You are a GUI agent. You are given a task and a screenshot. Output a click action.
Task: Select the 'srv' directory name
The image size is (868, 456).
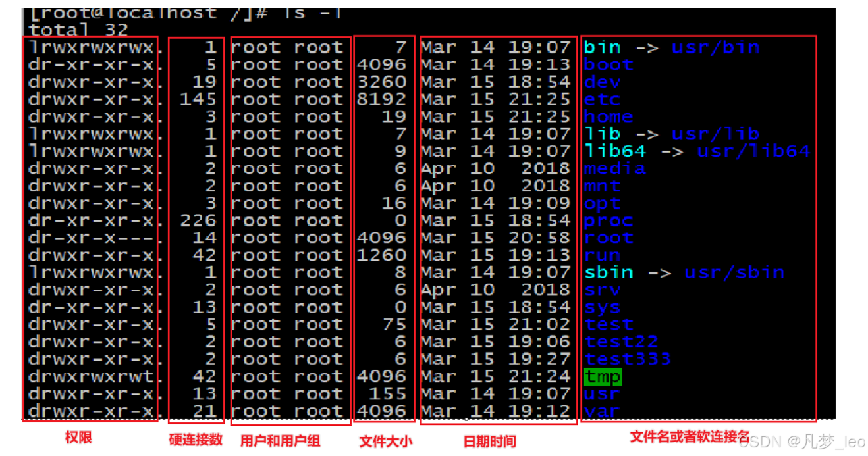[x=603, y=290]
